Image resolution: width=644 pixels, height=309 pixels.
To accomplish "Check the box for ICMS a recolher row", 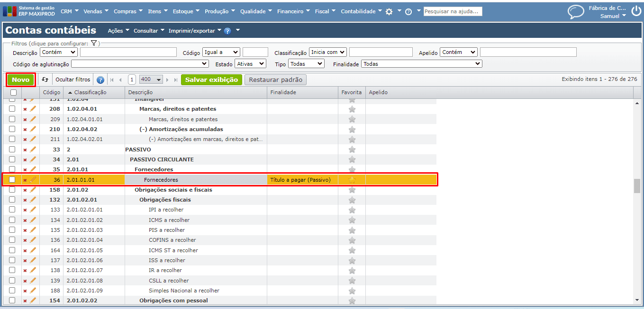I will pyautogui.click(x=12, y=220).
